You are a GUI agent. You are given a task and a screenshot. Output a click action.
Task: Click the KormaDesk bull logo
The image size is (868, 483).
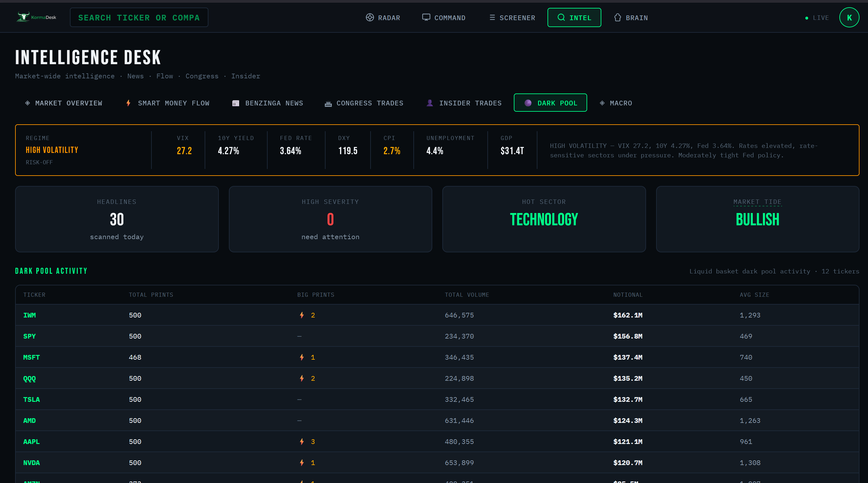[23, 17]
